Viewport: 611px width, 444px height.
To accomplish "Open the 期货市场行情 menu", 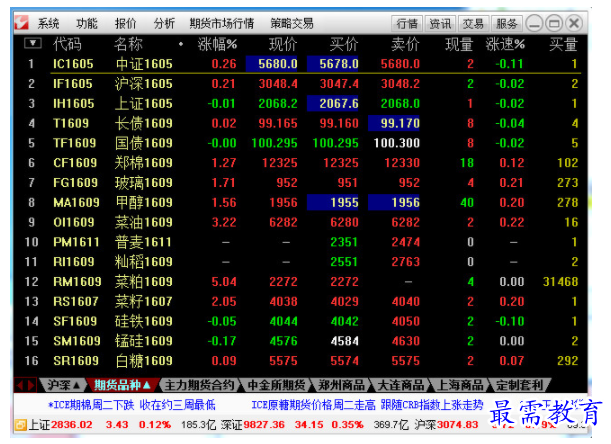I will tap(222, 24).
